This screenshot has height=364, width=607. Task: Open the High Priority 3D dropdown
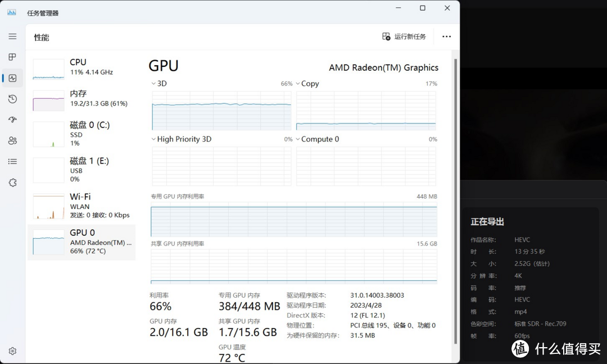click(x=153, y=139)
